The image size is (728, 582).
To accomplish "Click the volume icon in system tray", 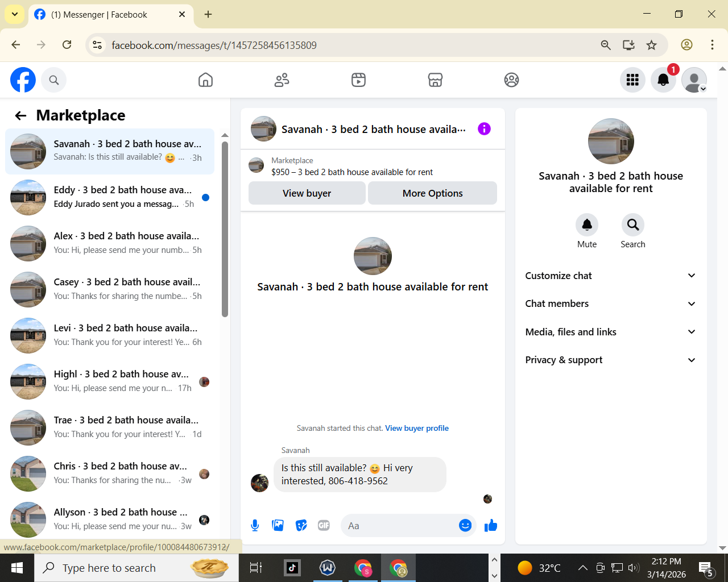I will point(634,568).
